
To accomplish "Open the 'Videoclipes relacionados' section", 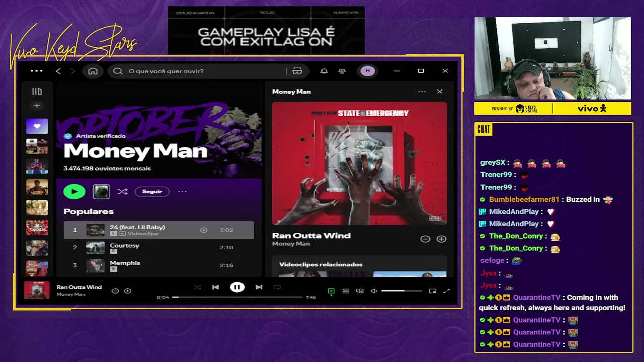I will (320, 264).
